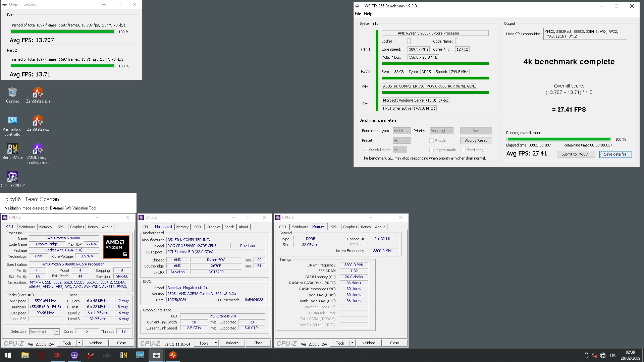
Task: Launch CPUID CPU-Z desktop icon
Action: point(12,179)
